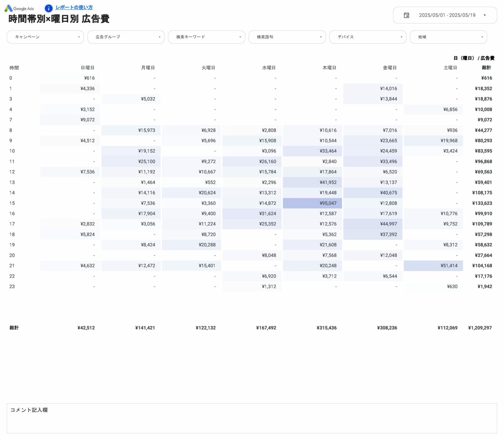Click the grand total ¥1,209,297 value
Viewport: 504px width, 437px height.
tap(480, 328)
